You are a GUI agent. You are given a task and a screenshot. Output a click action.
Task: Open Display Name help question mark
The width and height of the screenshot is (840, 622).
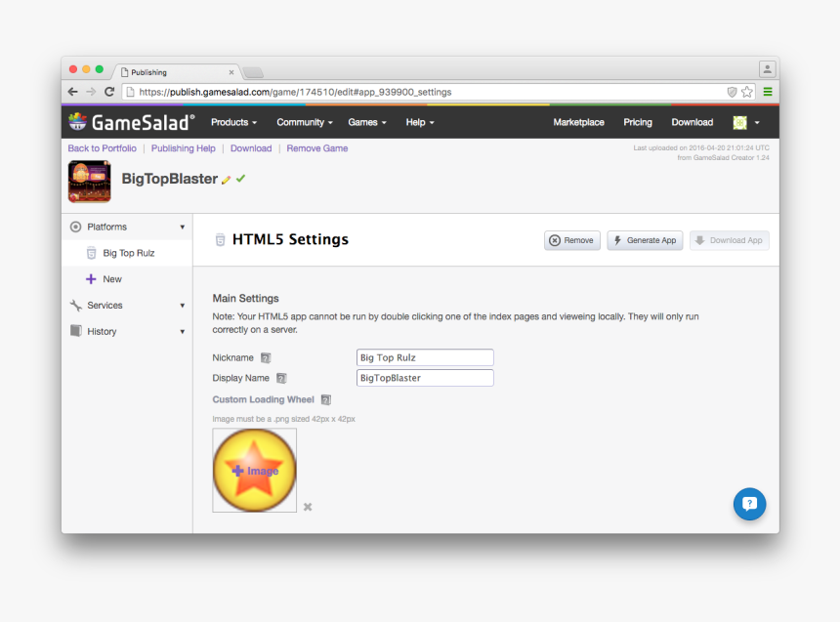(x=281, y=378)
